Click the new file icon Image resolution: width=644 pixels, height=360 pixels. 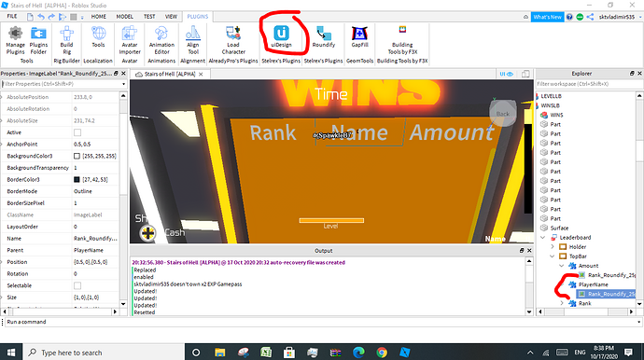point(30,17)
